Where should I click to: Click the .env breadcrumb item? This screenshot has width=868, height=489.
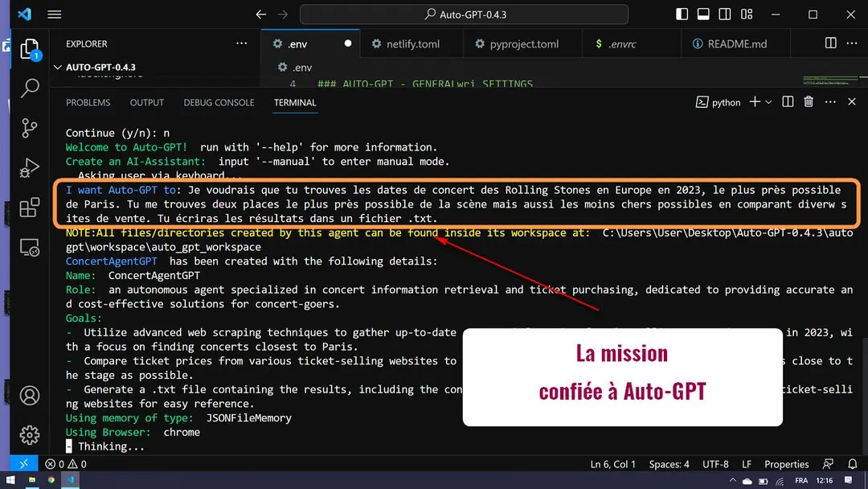296,67
